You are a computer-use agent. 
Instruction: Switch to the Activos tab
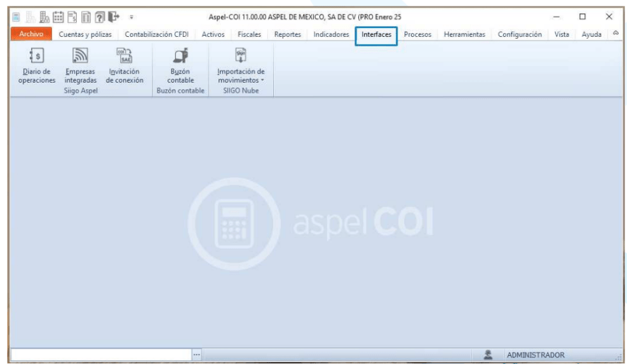click(x=213, y=34)
